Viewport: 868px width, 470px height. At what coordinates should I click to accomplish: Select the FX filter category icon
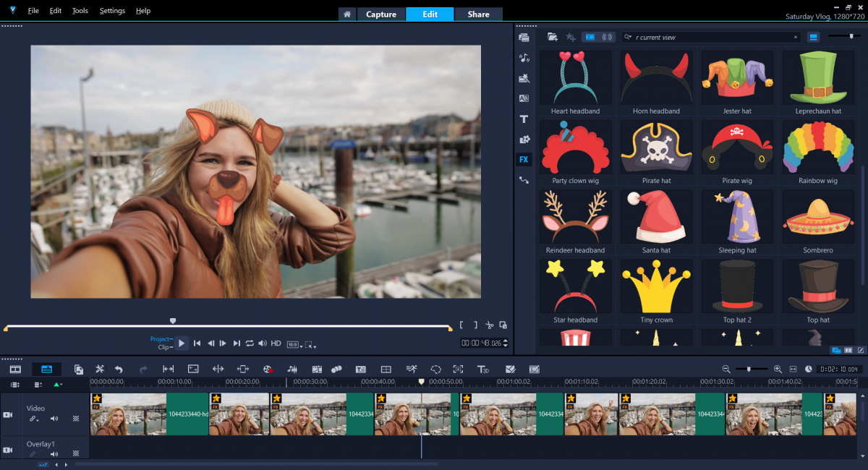(x=524, y=159)
